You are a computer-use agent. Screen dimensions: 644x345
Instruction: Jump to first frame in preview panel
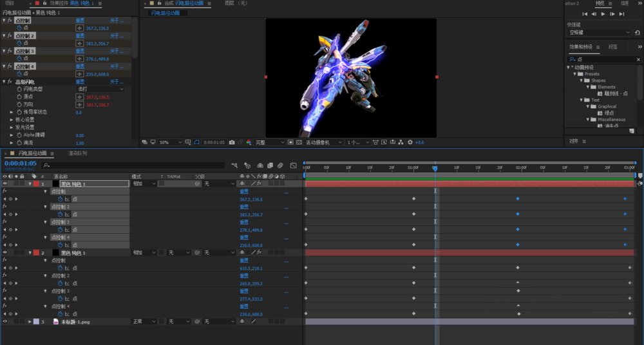pyautogui.click(x=585, y=14)
